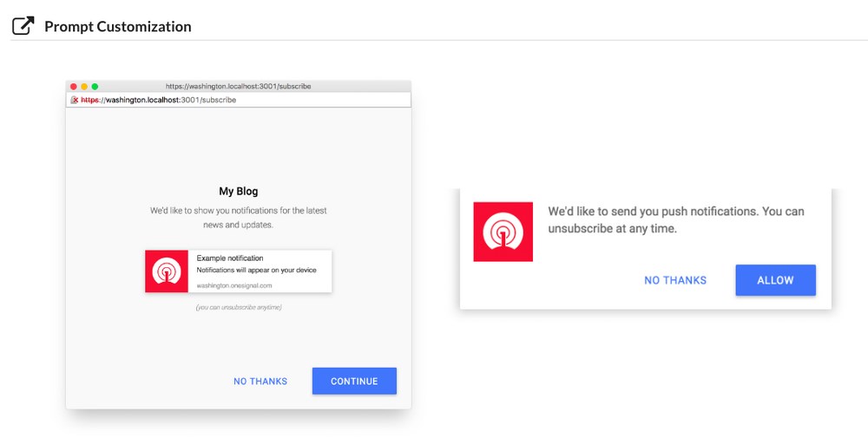868x444 pixels.
Task: Click the external-link icon beside Prompt Customization
Action: point(23,26)
